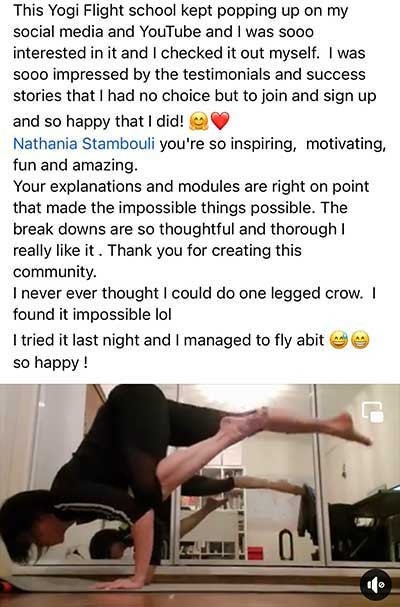Click the word "YouTube" in the post
This screenshot has width=400, height=607.
point(170,32)
